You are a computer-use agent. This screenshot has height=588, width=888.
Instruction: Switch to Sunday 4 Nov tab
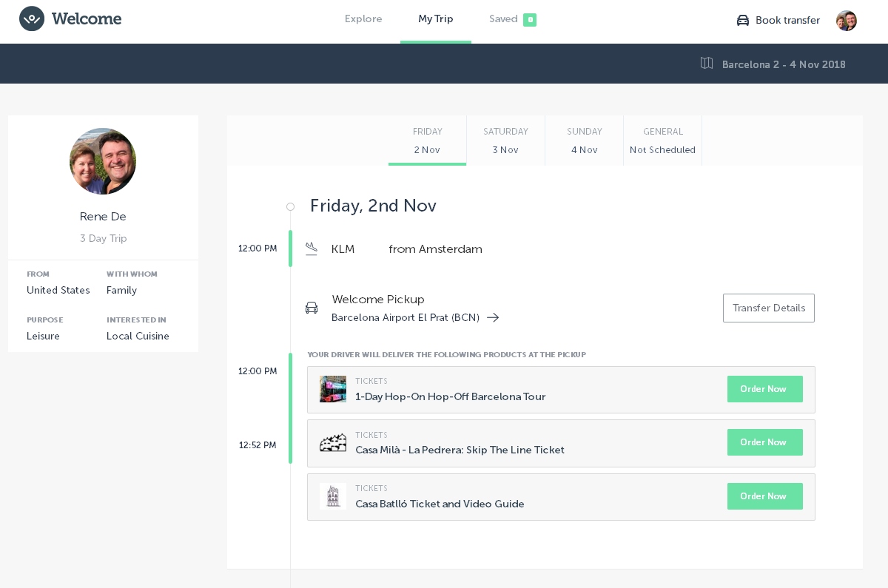[x=584, y=141]
